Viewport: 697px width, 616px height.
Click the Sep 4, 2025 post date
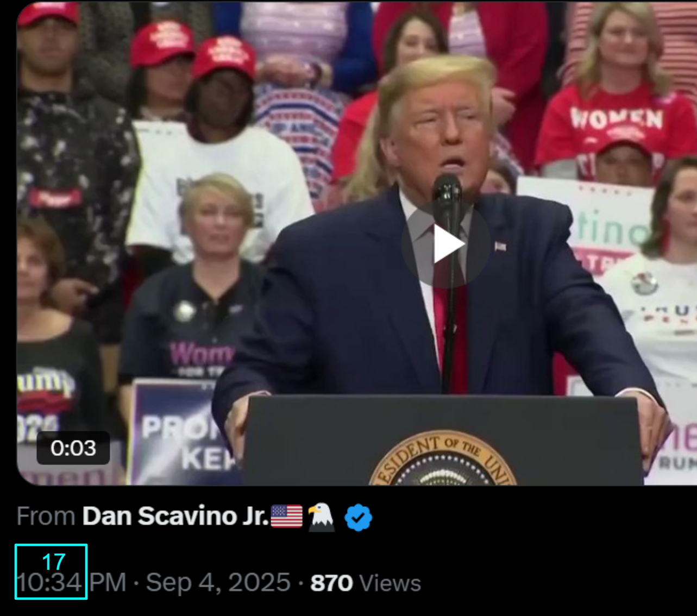point(218,583)
